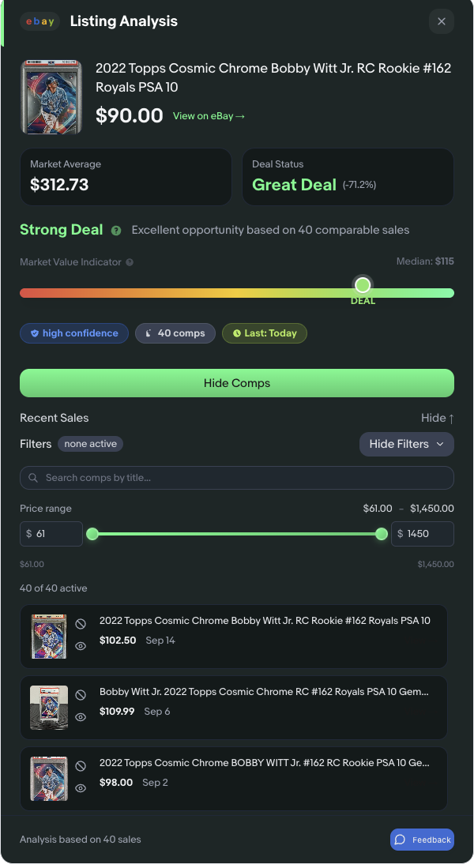The width and height of the screenshot is (474, 868).
Task: Select the 40 comps badge
Action: tap(175, 333)
